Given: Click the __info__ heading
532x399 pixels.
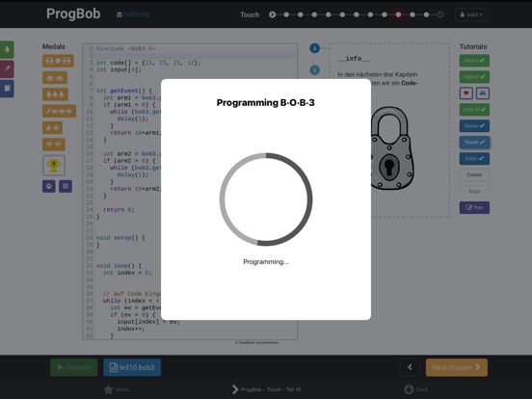Looking at the screenshot, I should 354,59.
